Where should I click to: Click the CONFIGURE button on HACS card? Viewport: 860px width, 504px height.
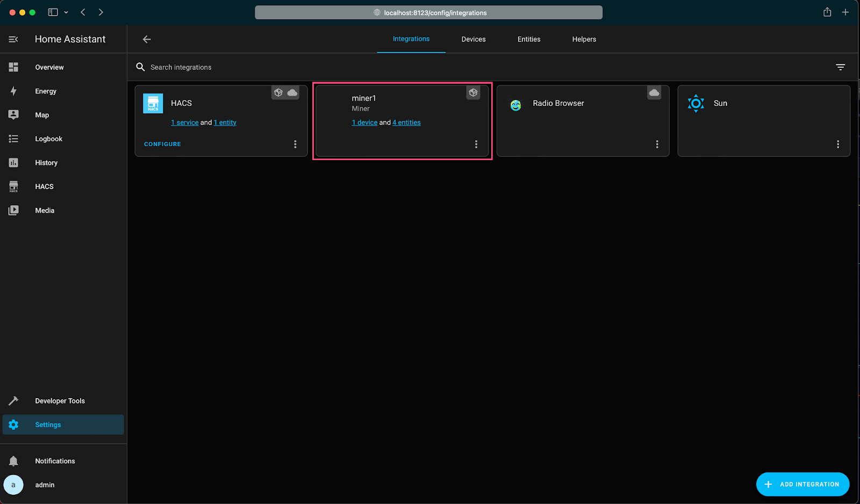click(162, 144)
